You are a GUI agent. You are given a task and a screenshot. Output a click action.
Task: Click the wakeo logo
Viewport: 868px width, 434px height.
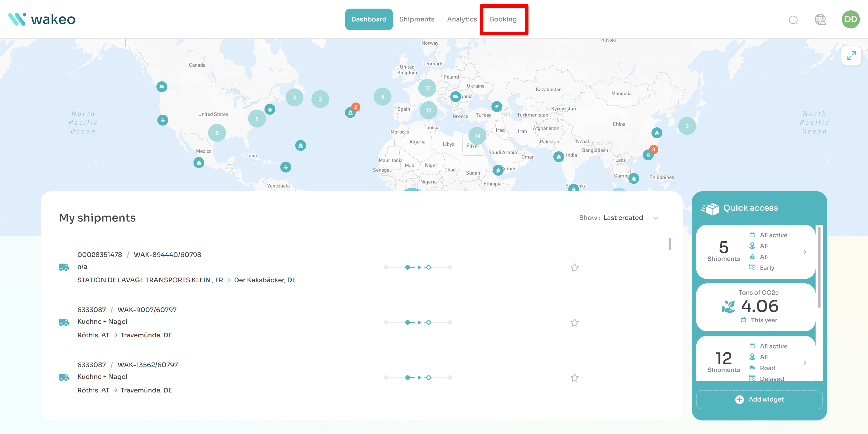[42, 19]
